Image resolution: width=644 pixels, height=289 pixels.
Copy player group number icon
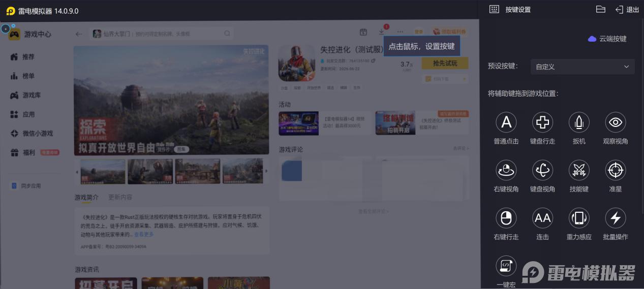click(x=373, y=60)
